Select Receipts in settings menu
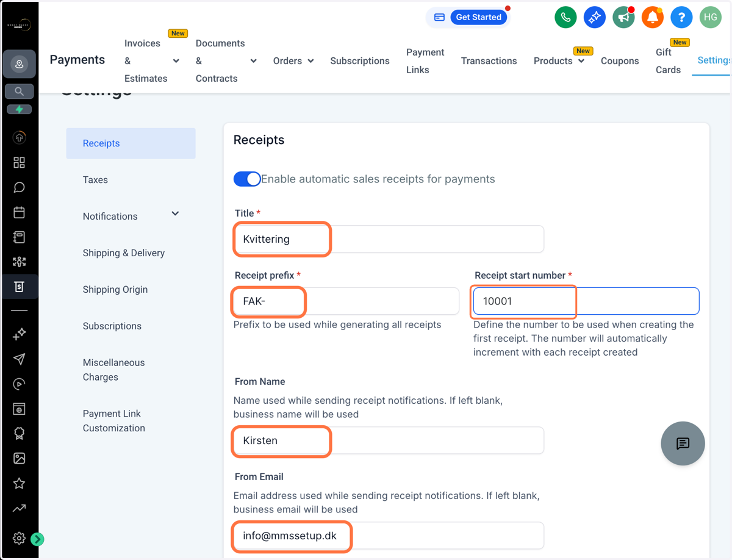 tap(131, 143)
